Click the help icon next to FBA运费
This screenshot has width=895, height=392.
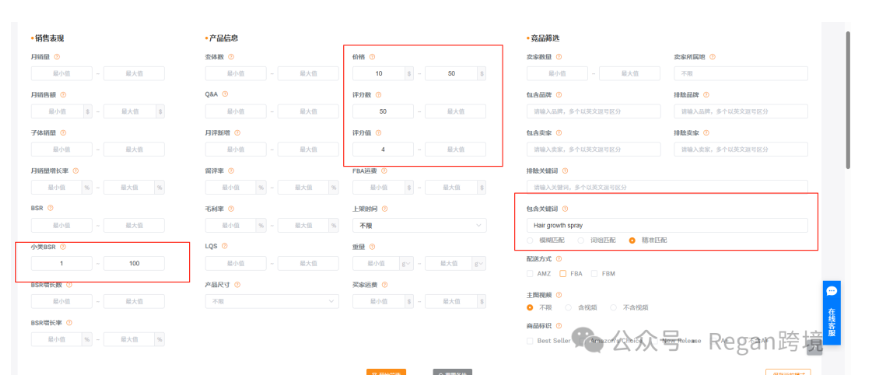(384, 171)
